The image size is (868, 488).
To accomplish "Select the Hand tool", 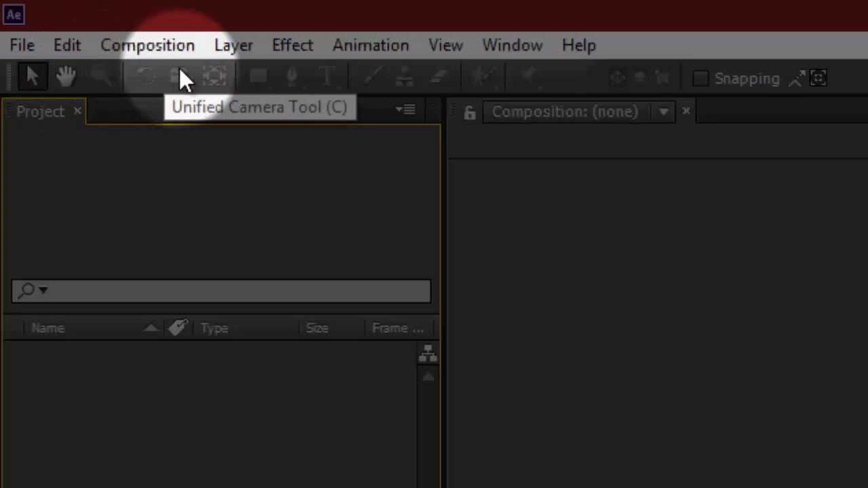I will [66, 77].
